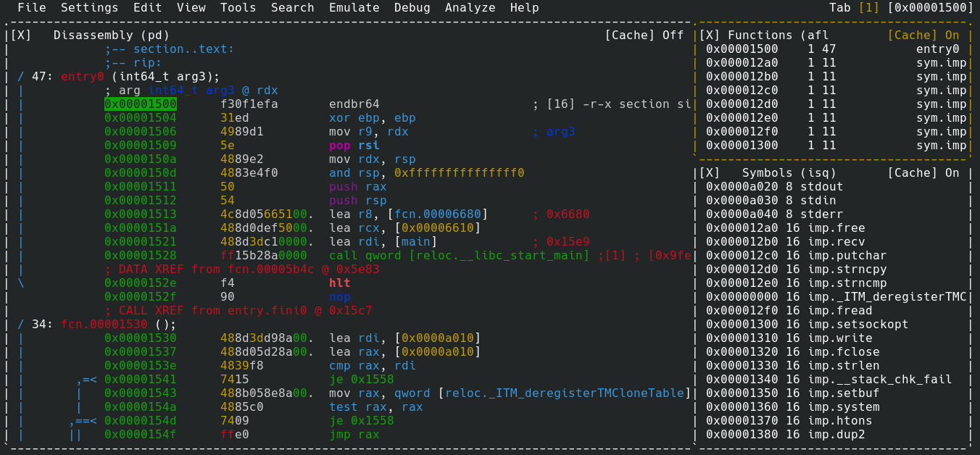Expand the Analyze menu

click(x=470, y=8)
